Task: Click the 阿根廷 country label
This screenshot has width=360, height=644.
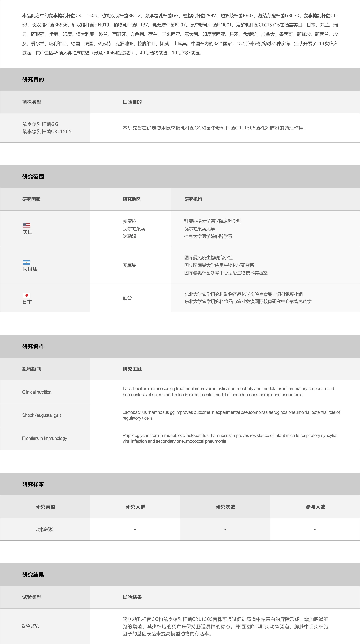Action: point(30,269)
